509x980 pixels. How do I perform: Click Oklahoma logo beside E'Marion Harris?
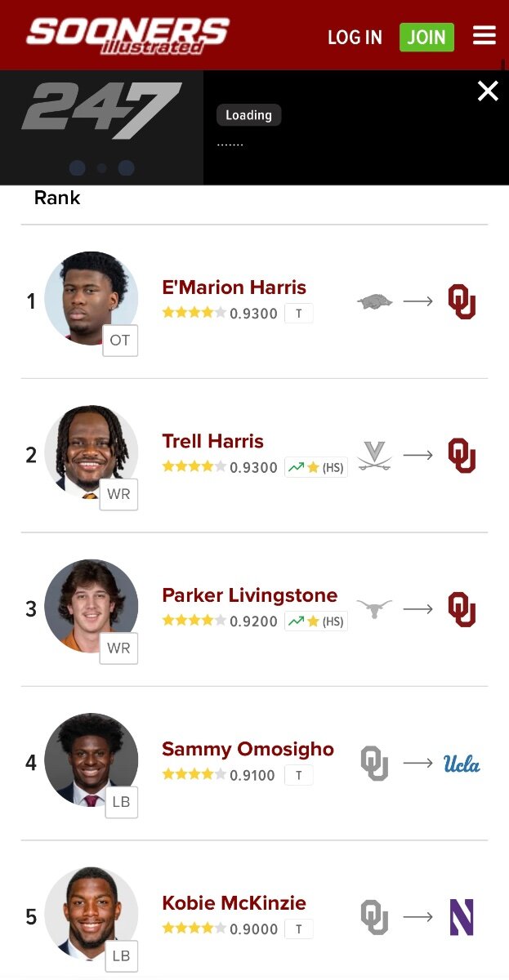click(x=462, y=302)
